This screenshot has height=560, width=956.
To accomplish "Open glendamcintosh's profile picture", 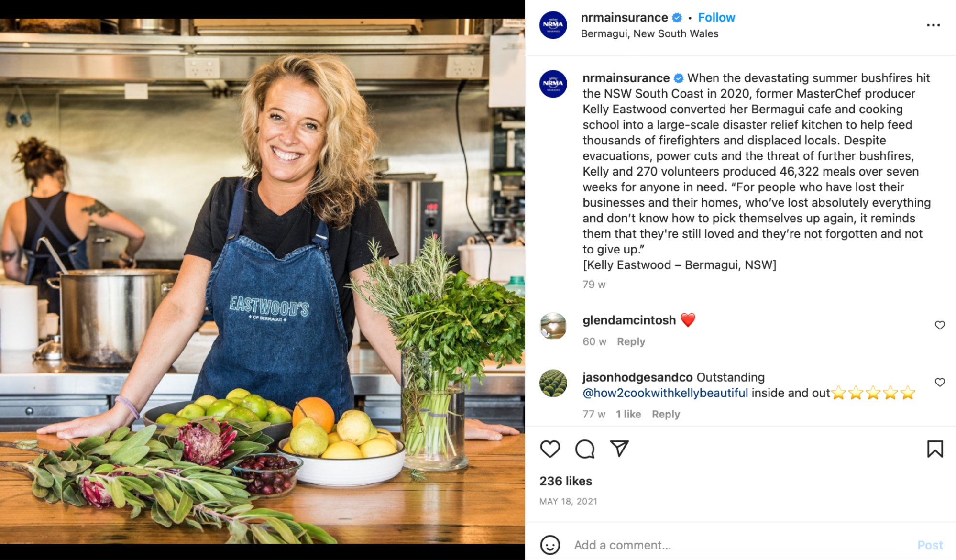I will (553, 326).
